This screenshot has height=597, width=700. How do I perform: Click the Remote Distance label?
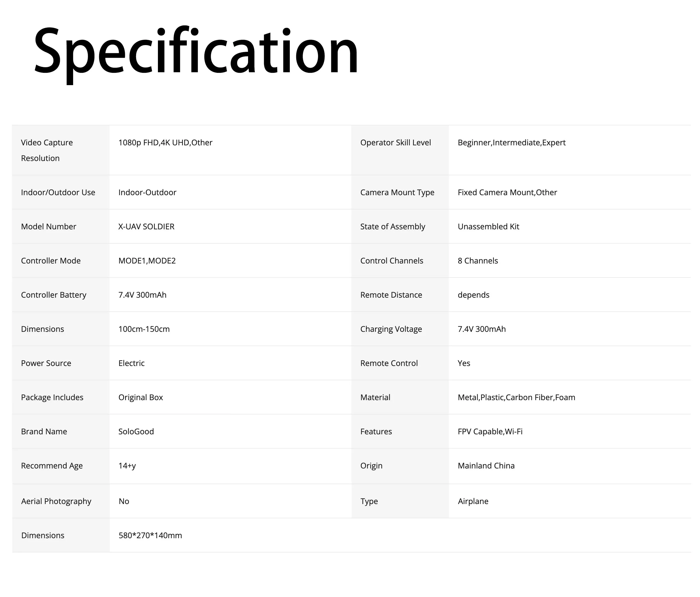tap(391, 295)
